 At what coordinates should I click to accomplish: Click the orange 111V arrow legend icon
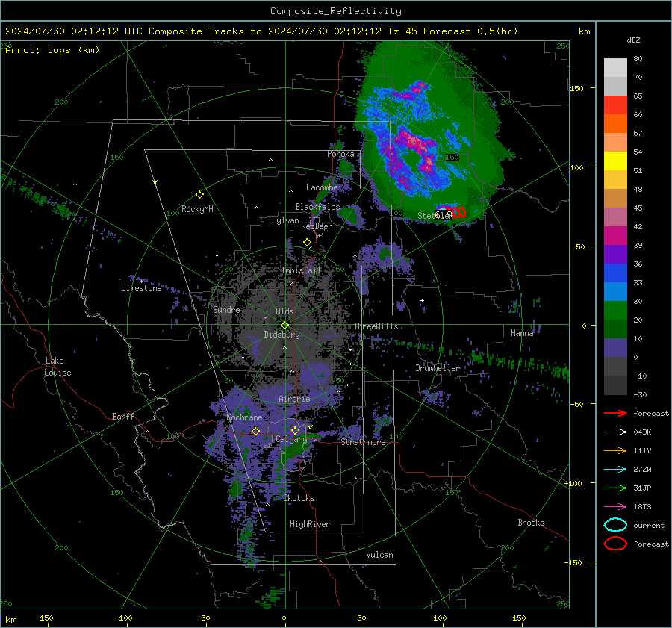tap(615, 450)
